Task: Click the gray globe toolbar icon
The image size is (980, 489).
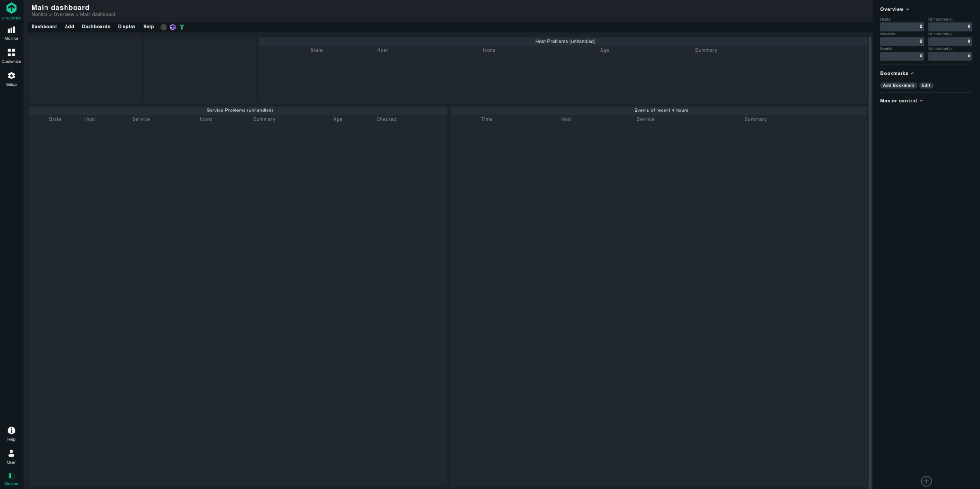Action: 164,27
